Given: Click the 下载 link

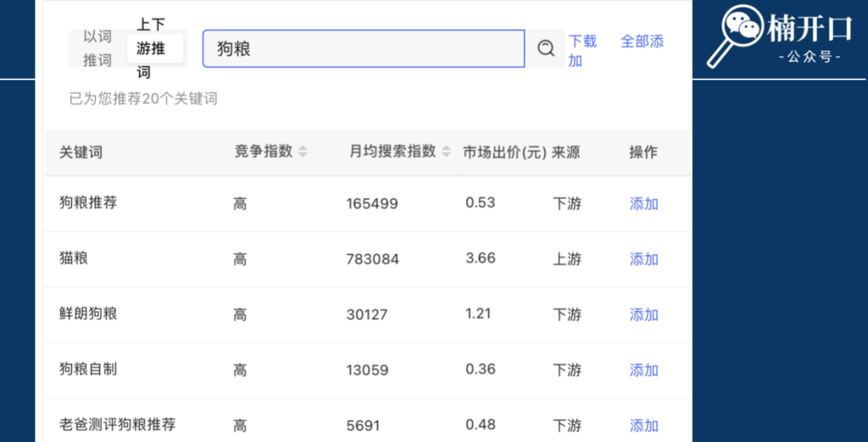Looking at the screenshot, I should coord(583,42).
